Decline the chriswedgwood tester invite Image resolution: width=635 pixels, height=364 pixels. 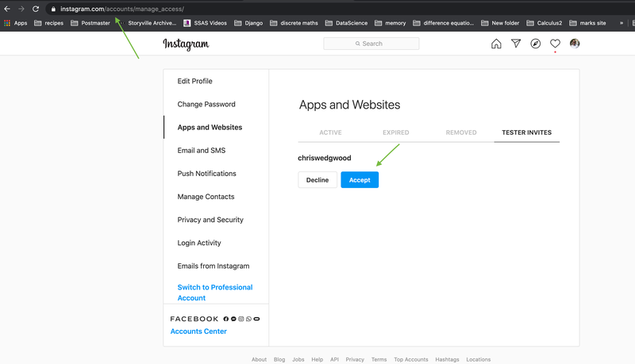click(317, 180)
